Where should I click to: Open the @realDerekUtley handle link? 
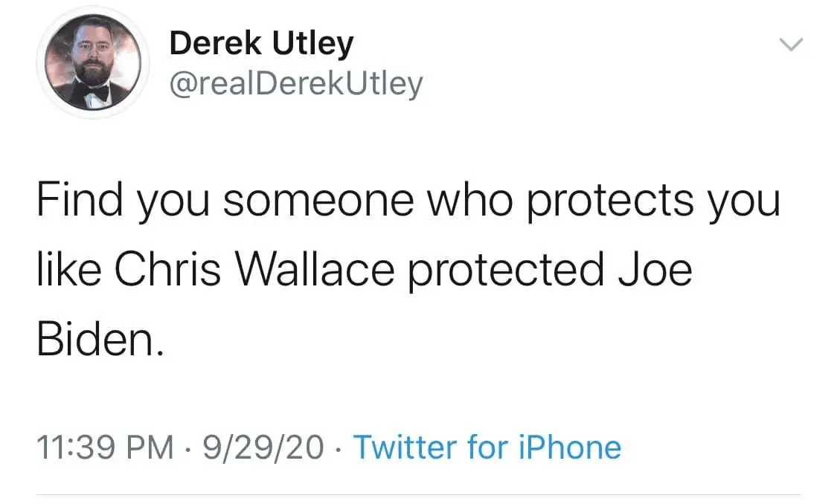point(295,84)
